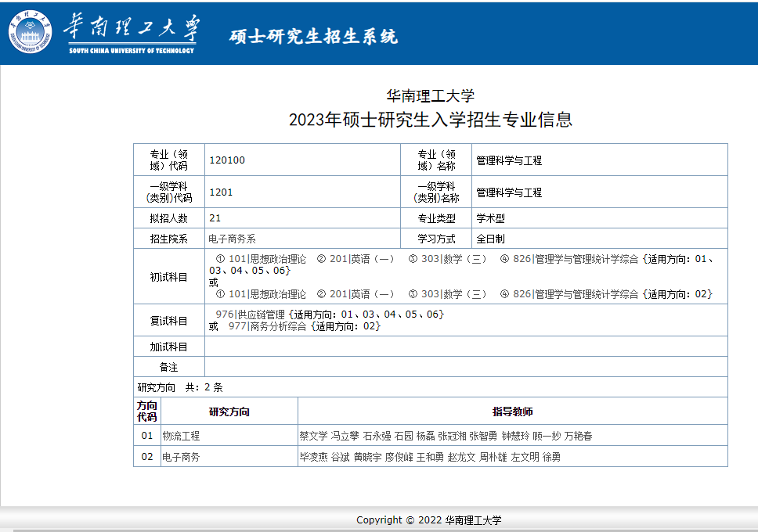Click the 977|商务分析综合 retest subject
The image size is (758, 532).
(x=267, y=327)
